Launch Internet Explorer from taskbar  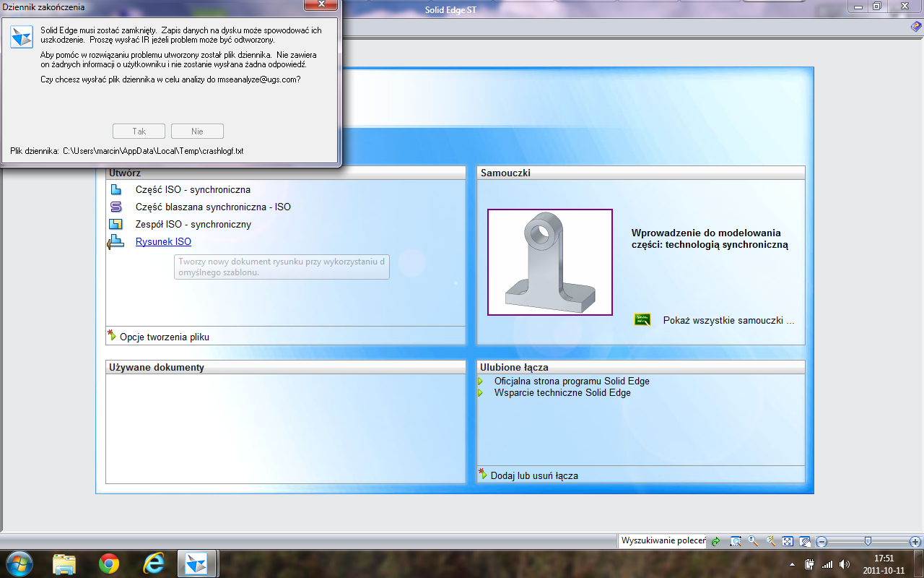point(154,563)
